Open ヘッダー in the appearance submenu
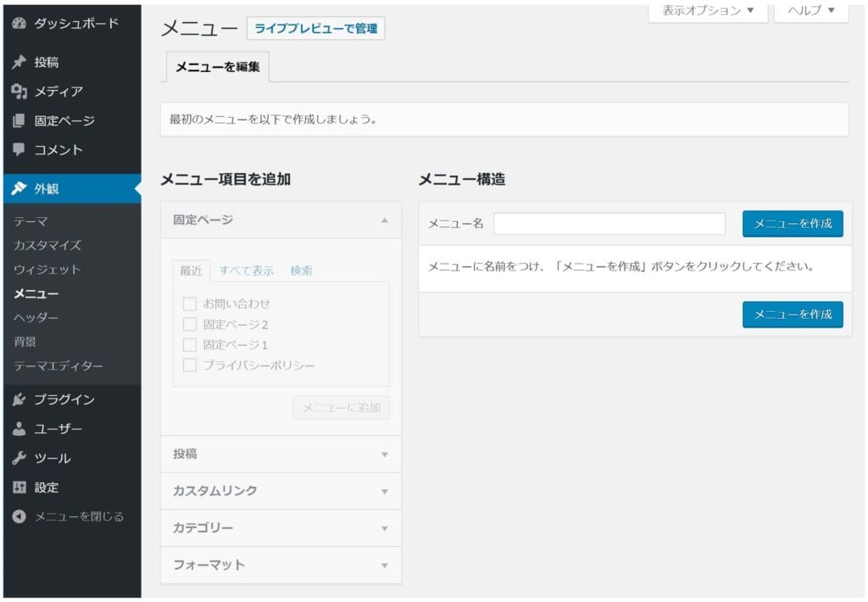868x602 pixels. tap(36, 318)
